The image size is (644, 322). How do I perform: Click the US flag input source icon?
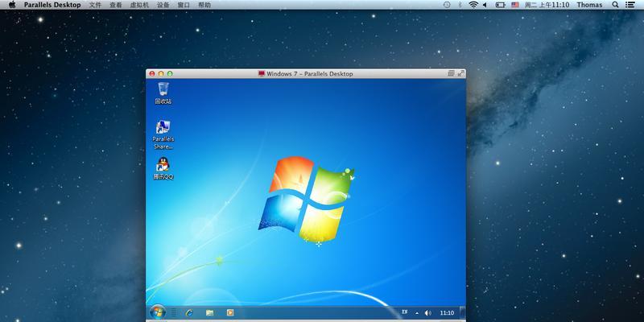click(515, 5)
